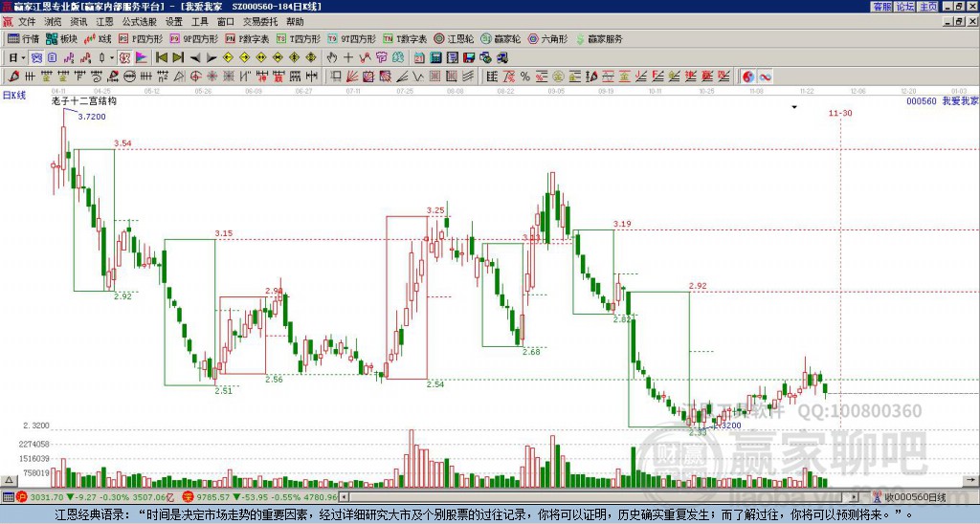
Task: Click the black right arrow icon
Action: (x=212, y=58)
